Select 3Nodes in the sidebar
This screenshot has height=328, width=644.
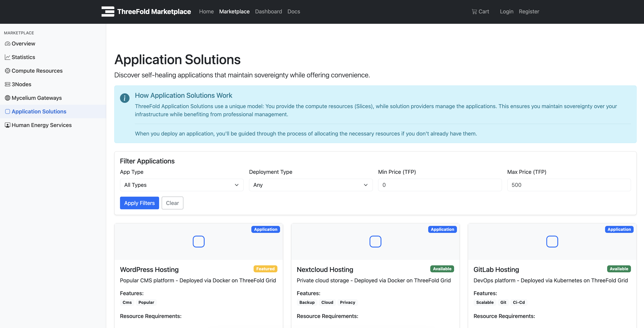coord(53,84)
